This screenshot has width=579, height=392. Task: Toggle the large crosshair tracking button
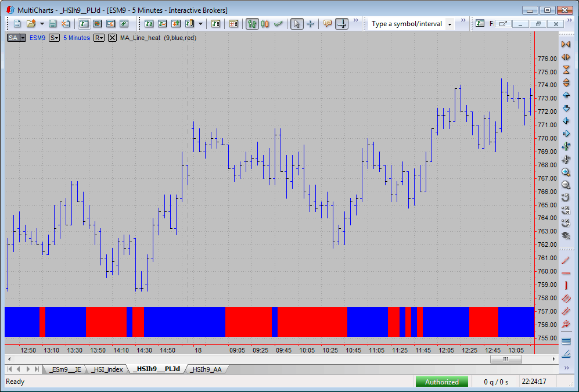pyautogui.click(x=342, y=24)
